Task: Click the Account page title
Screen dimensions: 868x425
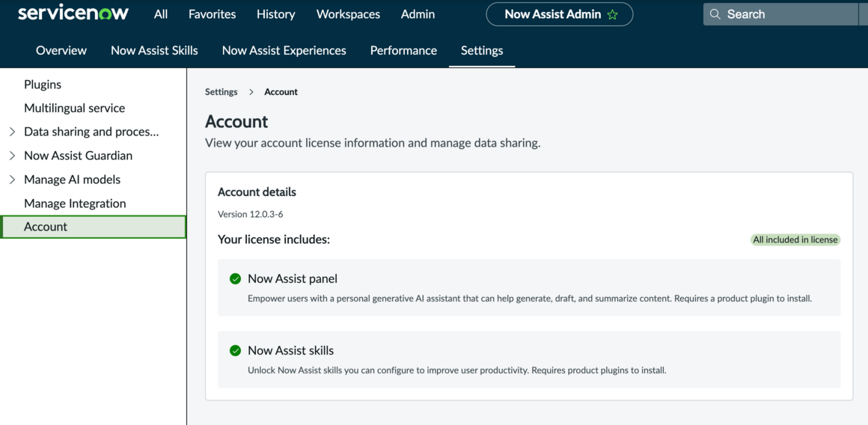Action: pyautogui.click(x=236, y=121)
